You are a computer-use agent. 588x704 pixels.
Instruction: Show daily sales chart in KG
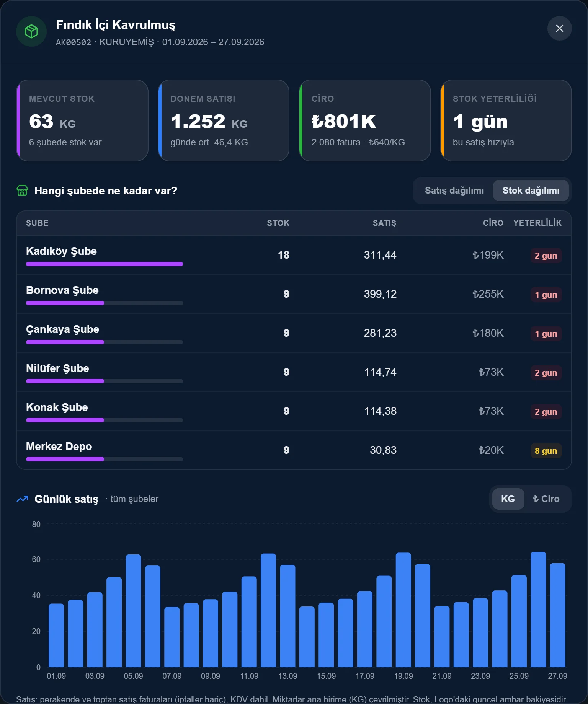508,499
